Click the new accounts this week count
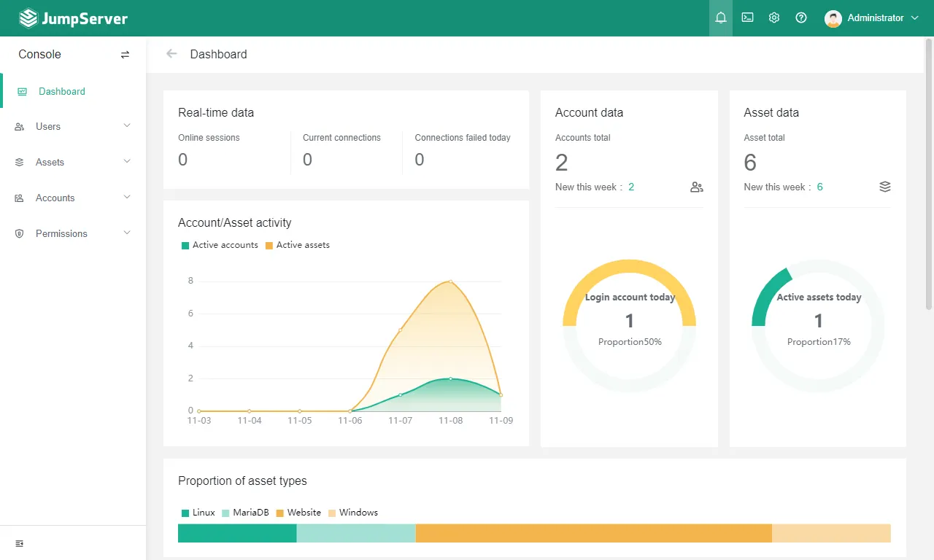This screenshot has height=560, width=934. (x=631, y=187)
